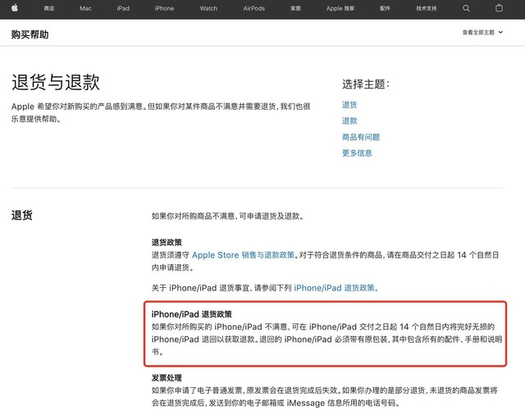Click the 退货 section heading on left
The width and height of the screenshot is (525, 420).
click(x=22, y=215)
